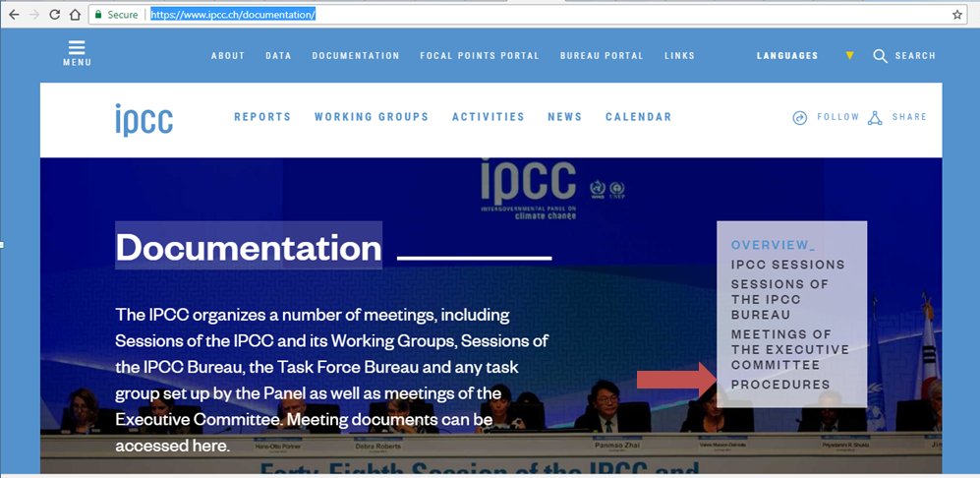The width and height of the screenshot is (980, 478).
Task: Open DOCUMENTATION in top navigation
Action: [x=356, y=56]
